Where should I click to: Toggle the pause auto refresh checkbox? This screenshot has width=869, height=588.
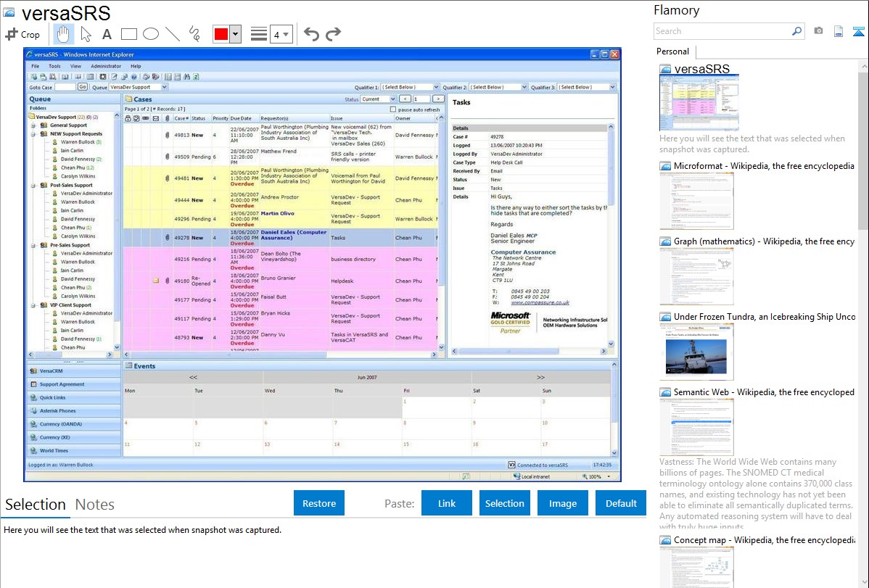[392, 109]
